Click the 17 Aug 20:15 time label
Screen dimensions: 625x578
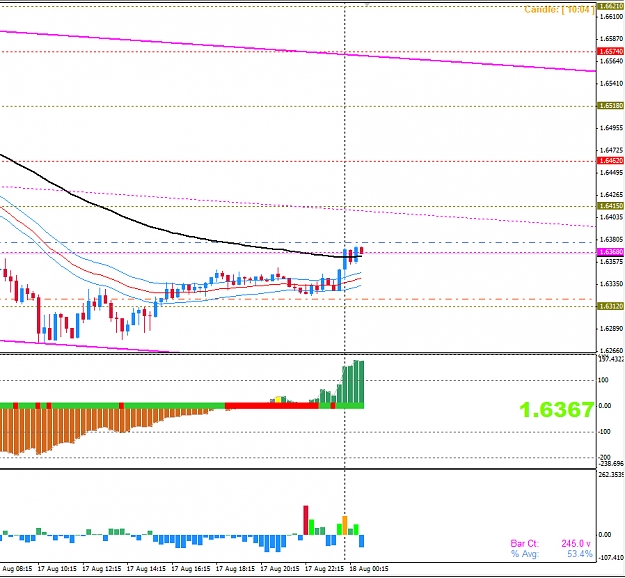[280, 569]
